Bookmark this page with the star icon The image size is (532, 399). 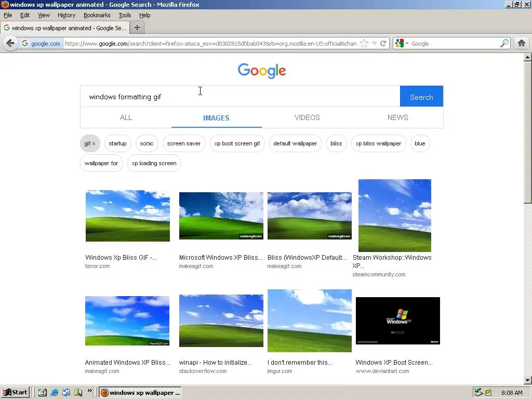[364, 44]
